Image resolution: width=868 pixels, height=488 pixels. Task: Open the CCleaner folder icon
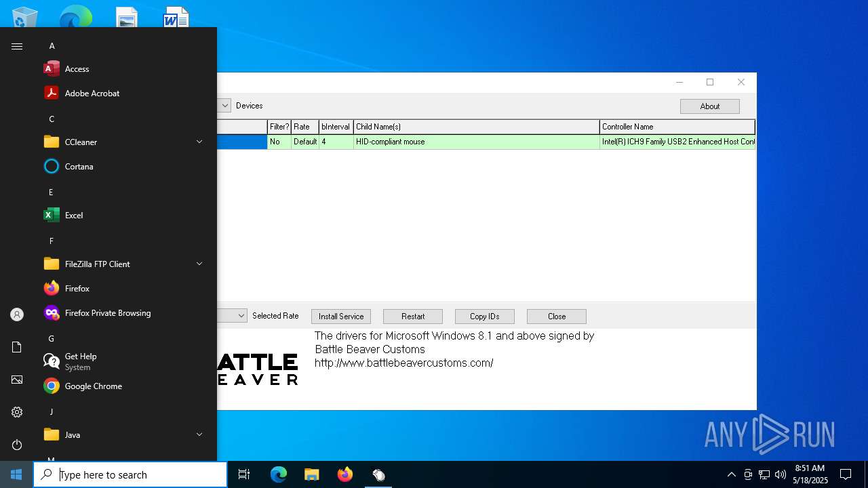point(52,142)
